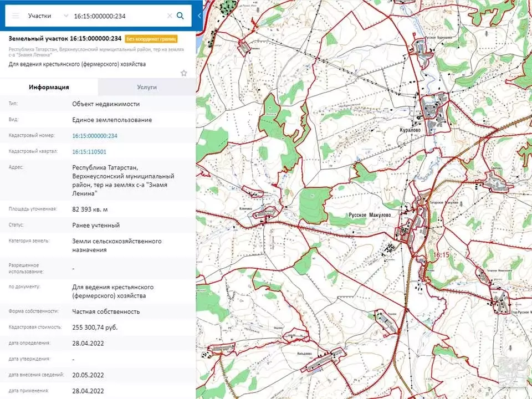Click the Без координат границ badge
This screenshot has height=399, width=532.
(x=151, y=39)
